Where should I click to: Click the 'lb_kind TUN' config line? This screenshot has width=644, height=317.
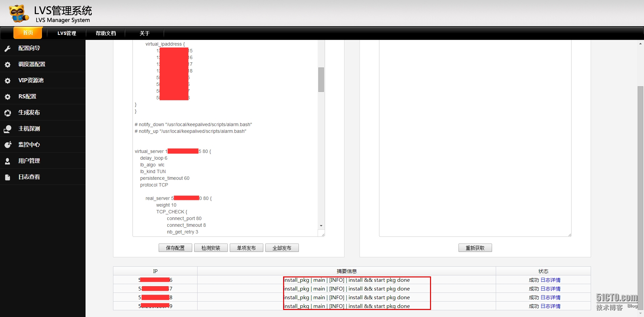pos(153,171)
